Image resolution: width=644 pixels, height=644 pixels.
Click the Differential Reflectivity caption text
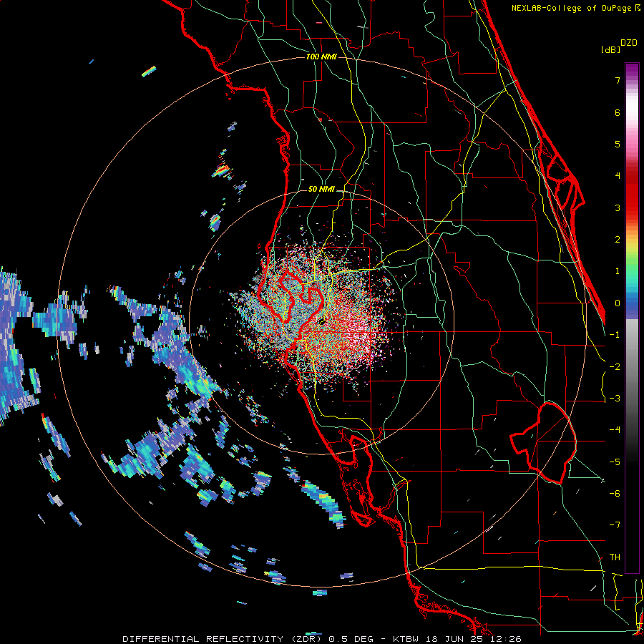tap(321, 639)
